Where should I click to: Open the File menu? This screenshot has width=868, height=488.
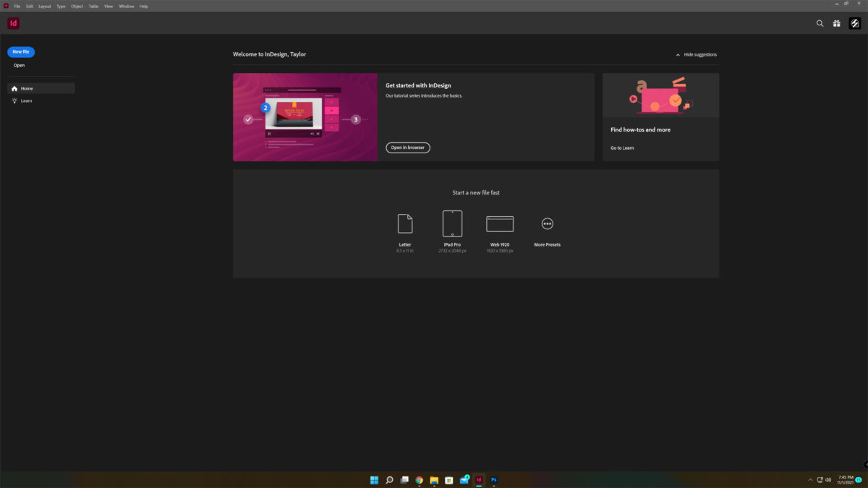point(17,6)
